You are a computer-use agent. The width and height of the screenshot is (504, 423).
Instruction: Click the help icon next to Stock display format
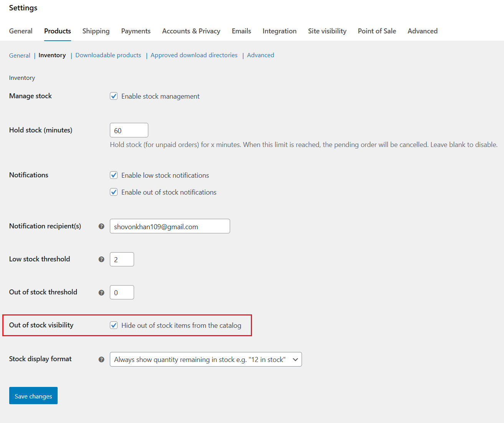click(x=101, y=359)
